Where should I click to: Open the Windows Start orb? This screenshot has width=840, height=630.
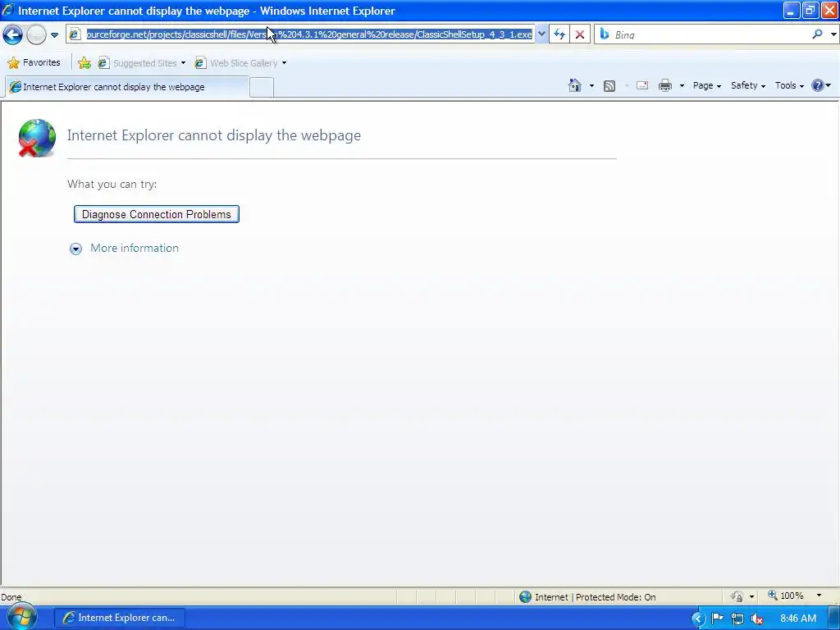21,617
